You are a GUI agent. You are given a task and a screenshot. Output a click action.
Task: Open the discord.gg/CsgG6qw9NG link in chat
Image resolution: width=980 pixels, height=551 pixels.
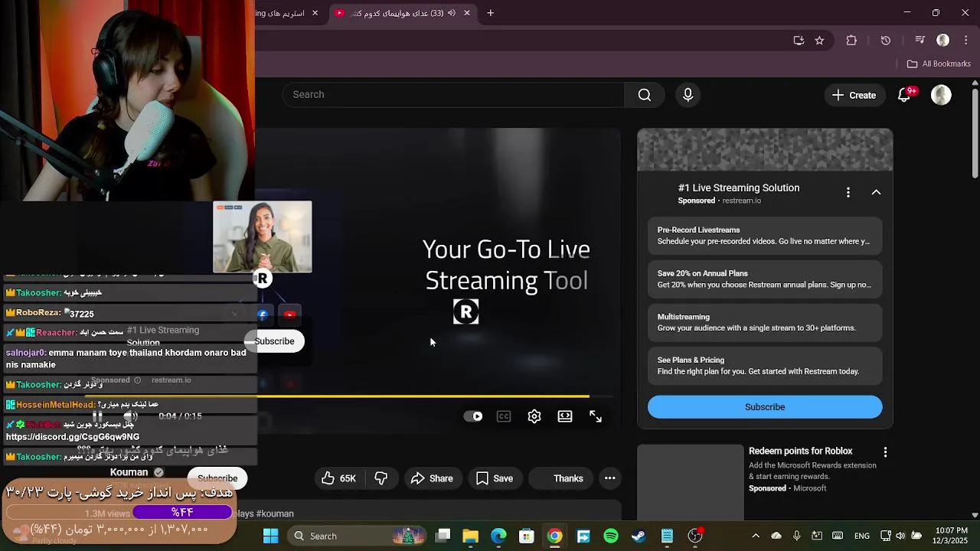73,437
